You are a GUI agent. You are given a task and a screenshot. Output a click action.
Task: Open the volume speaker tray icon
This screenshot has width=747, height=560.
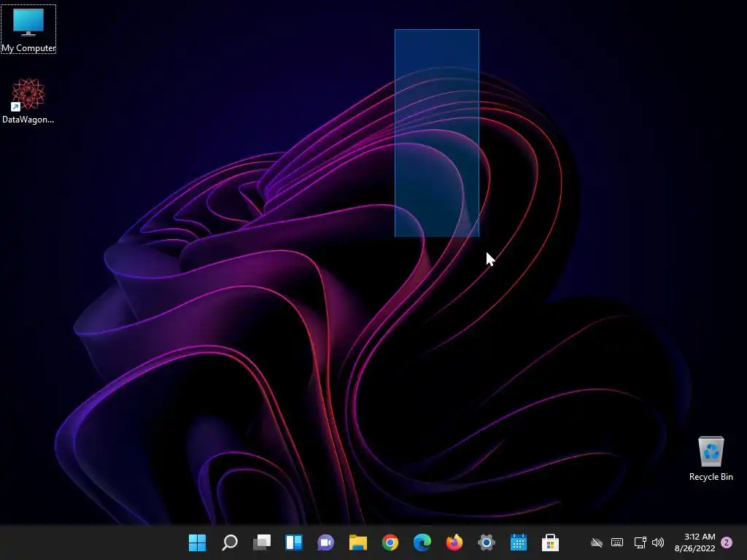coord(658,542)
